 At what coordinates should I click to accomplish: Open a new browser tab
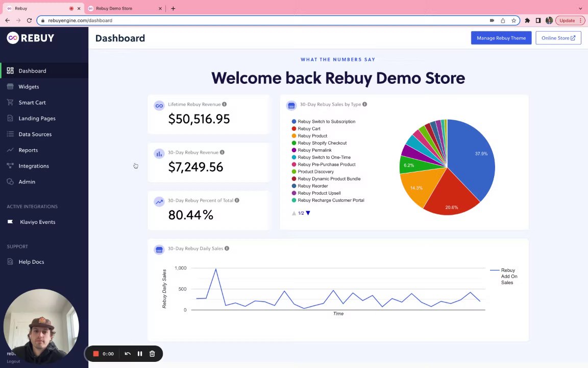173,8
